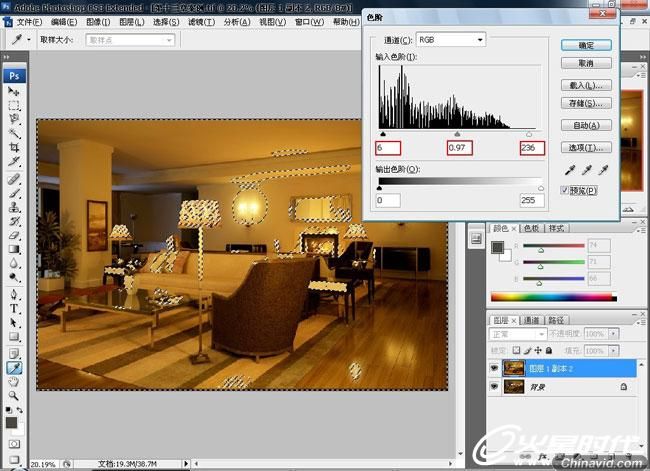This screenshot has width=650, height=471.
Task: Select the Eraser tool
Action: point(14,235)
